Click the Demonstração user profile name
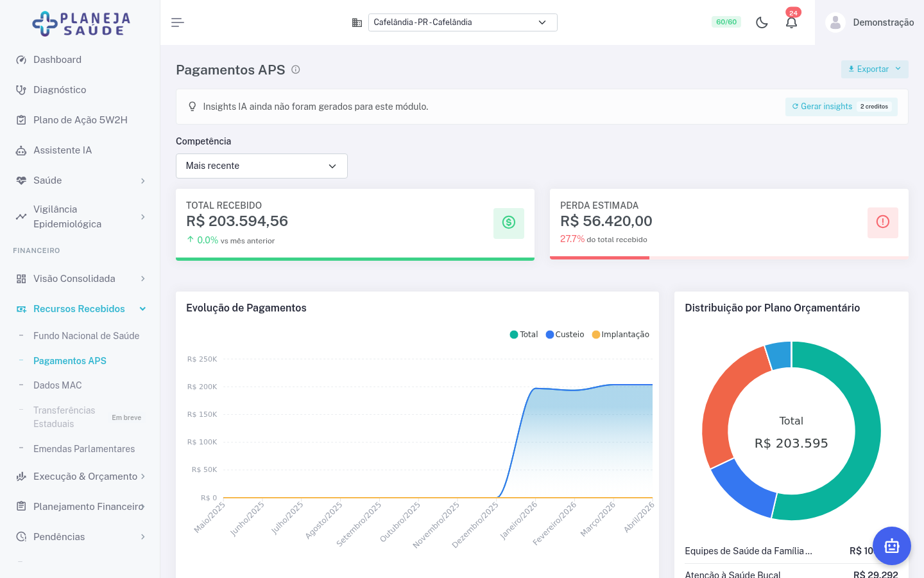The image size is (924, 578). point(884,22)
